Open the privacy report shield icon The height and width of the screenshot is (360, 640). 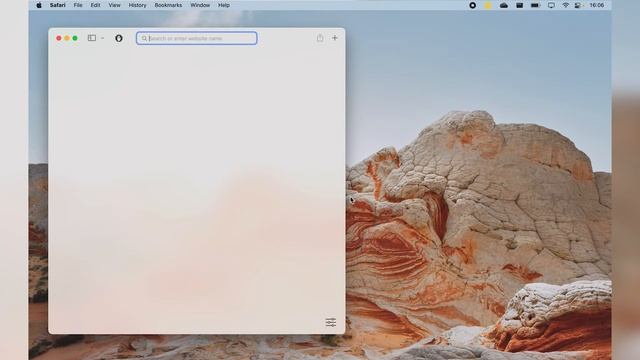click(x=119, y=38)
